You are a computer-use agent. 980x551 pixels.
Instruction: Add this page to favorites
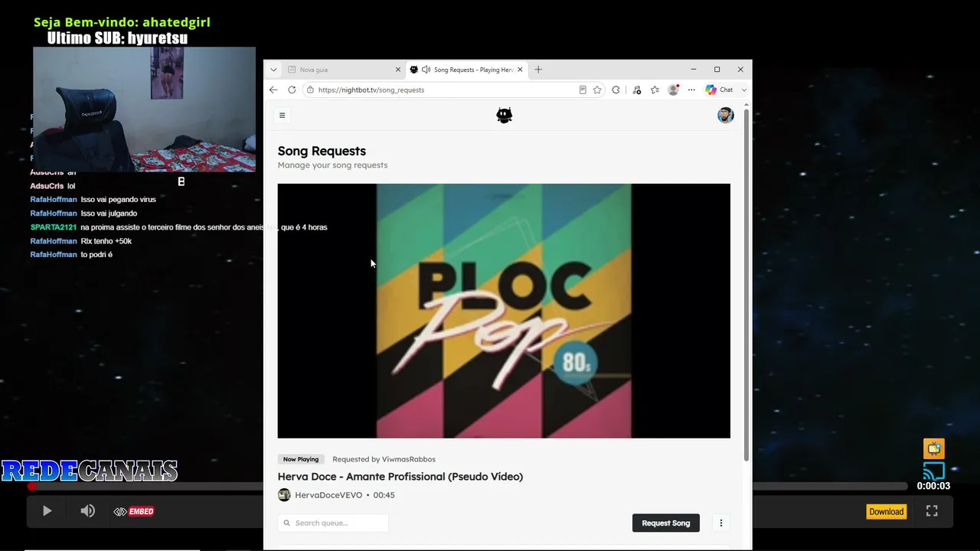pos(597,90)
